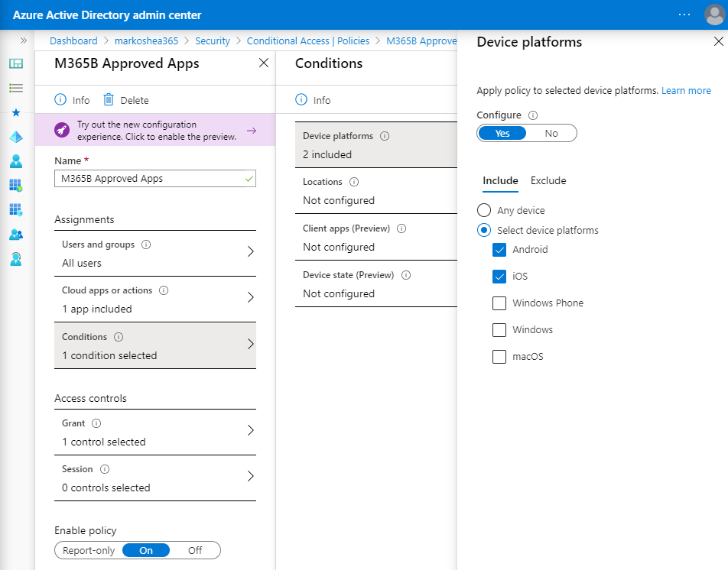The image size is (728, 570).
Task: Uncheck the Android checkbox
Action: [499, 250]
